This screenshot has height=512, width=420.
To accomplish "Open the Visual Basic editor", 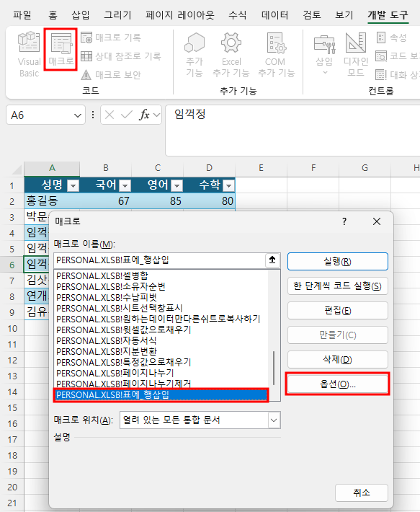I will 29,54.
